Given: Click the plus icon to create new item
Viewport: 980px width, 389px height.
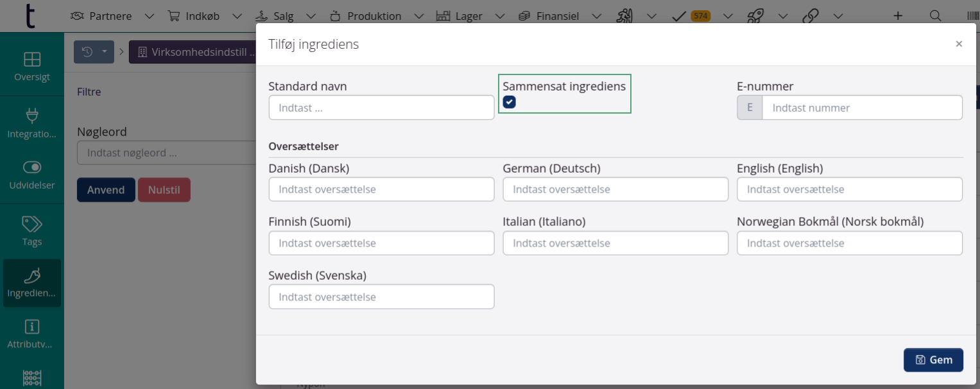Looking at the screenshot, I should pos(897,15).
